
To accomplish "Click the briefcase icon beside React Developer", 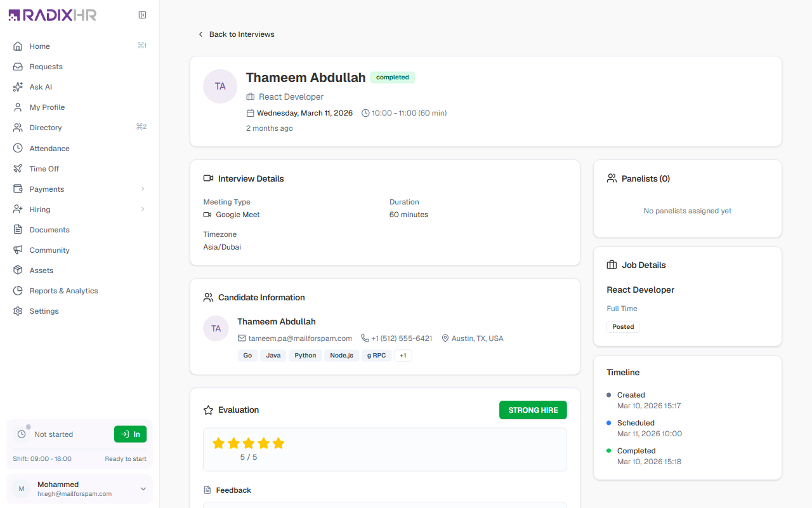I will coord(251,97).
